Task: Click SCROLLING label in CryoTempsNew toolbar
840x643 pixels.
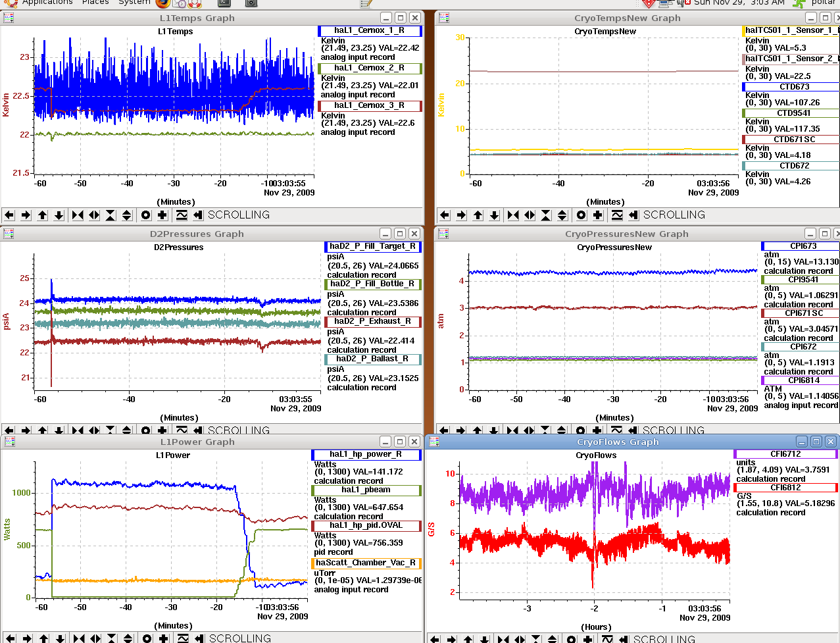Action: 674,215
